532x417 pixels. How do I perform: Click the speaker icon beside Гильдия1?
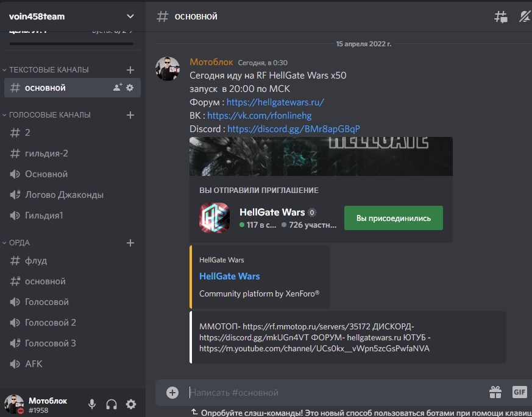point(15,216)
